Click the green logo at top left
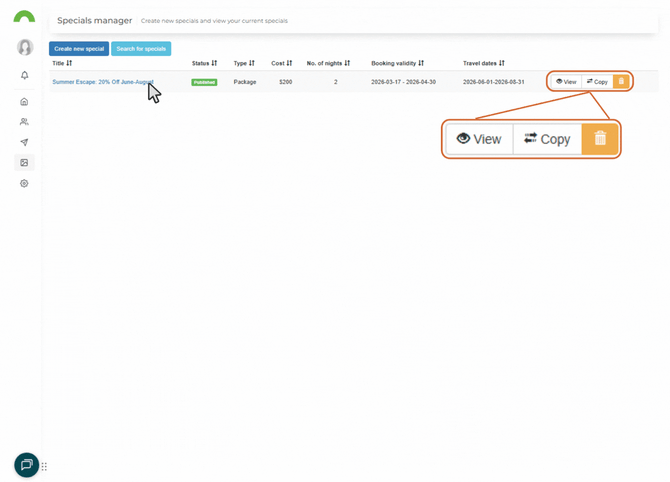This screenshot has height=482, width=670. coord(24,17)
